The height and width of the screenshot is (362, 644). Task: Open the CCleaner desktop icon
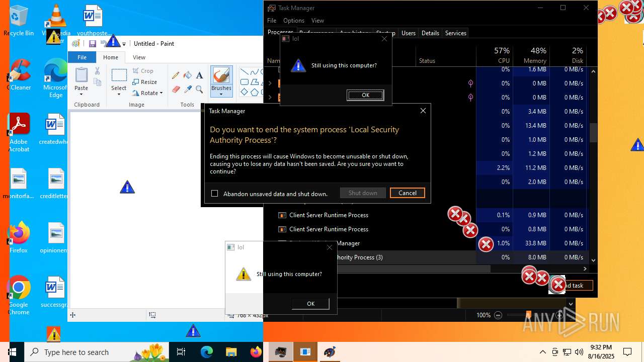coord(19,75)
